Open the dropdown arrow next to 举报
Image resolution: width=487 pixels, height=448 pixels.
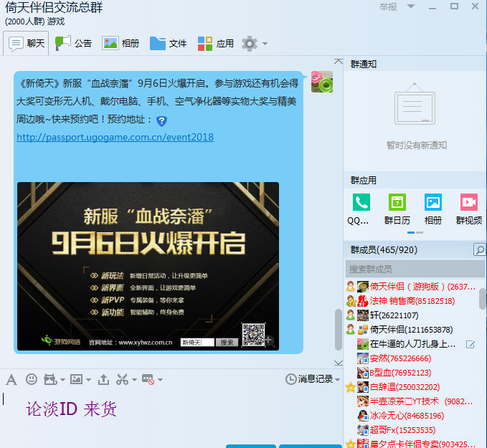(410, 6)
